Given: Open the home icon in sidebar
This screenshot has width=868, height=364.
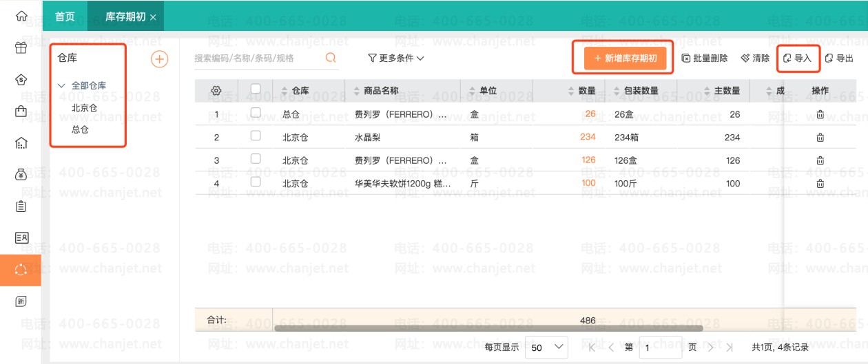Looking at the screenshot, I should click(21, 16).
